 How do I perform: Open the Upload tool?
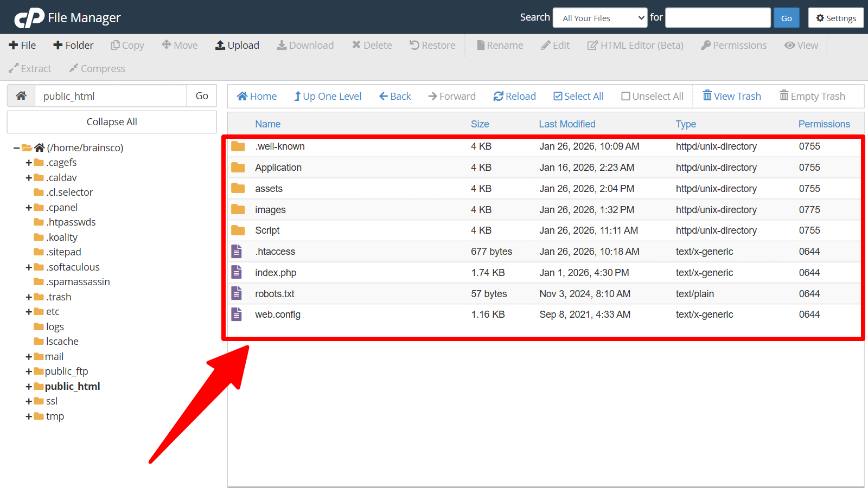237,46
